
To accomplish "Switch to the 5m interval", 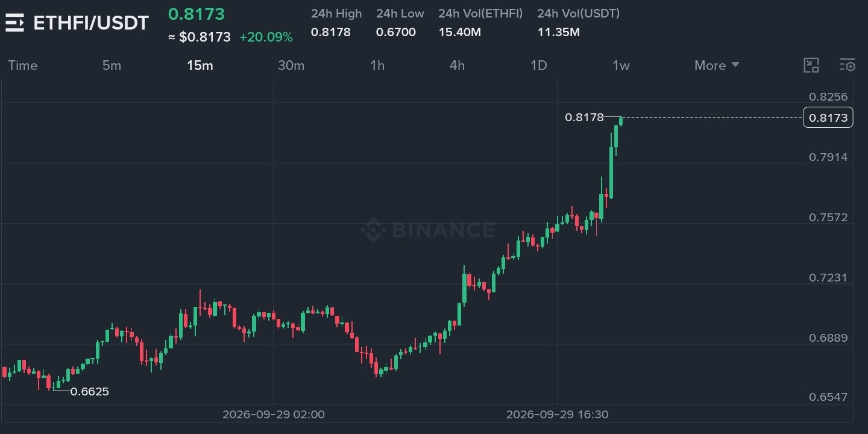I will point(112,65).
